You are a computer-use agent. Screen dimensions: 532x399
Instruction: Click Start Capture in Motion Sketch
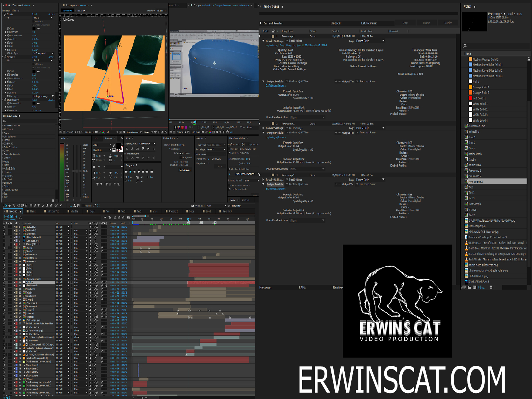click(185, 170)
